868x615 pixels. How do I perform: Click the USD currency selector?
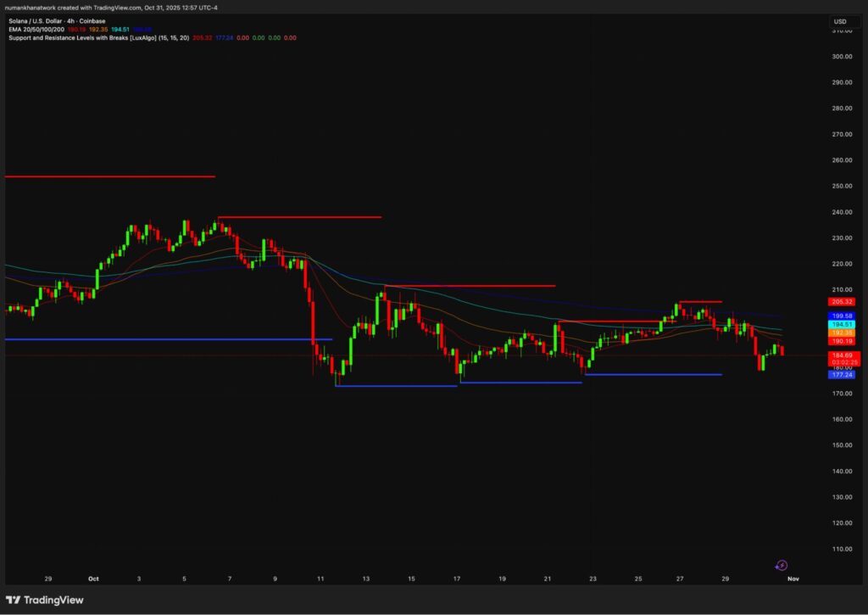840,21
